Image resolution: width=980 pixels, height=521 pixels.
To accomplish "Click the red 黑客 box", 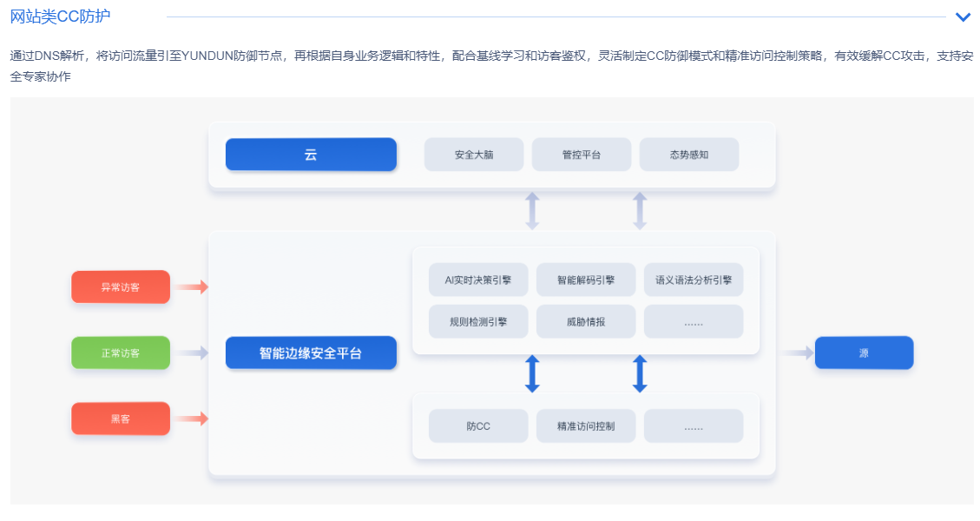I will click(121, 419).
